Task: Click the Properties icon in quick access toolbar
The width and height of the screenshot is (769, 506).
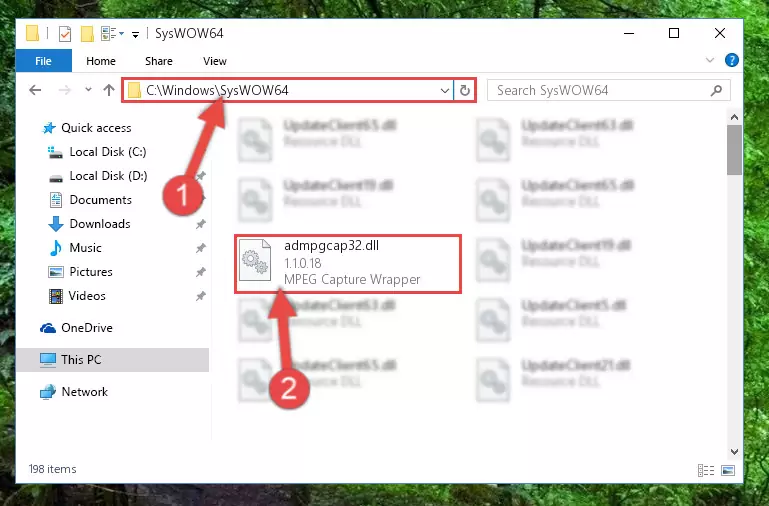Action: (x=65, y=33)
